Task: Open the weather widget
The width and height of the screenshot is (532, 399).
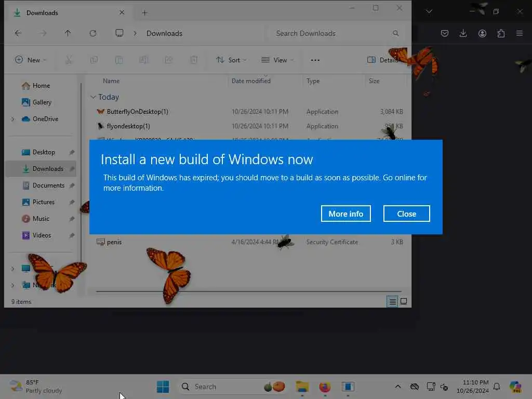Action: pyautogui.click(x=36, y=387)
